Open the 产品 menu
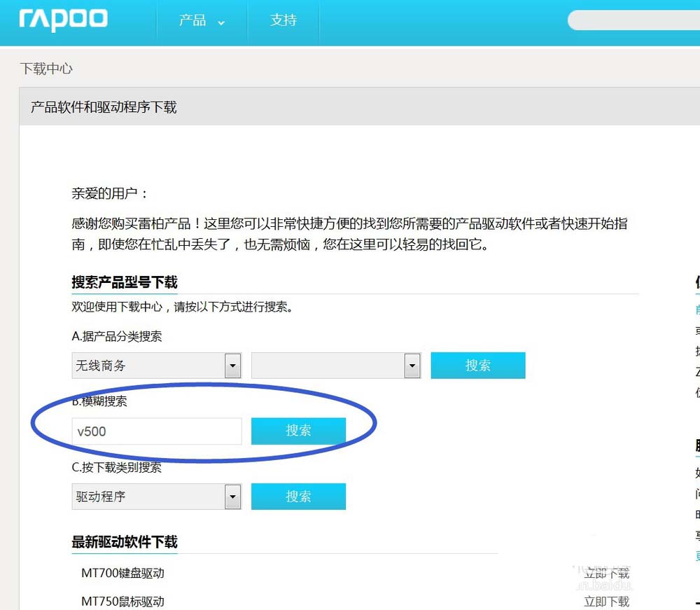Screen dimensions: 700x610 pos(192,20)
